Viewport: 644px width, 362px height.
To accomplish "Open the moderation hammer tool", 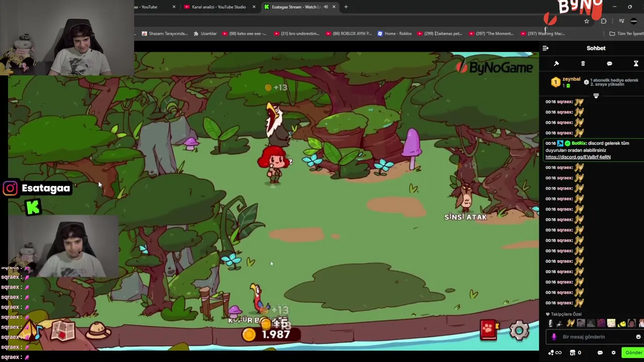I will click(556, 64).
